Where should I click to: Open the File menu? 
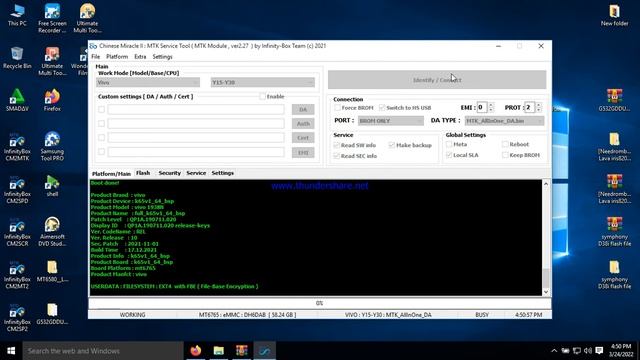point(96,57)
